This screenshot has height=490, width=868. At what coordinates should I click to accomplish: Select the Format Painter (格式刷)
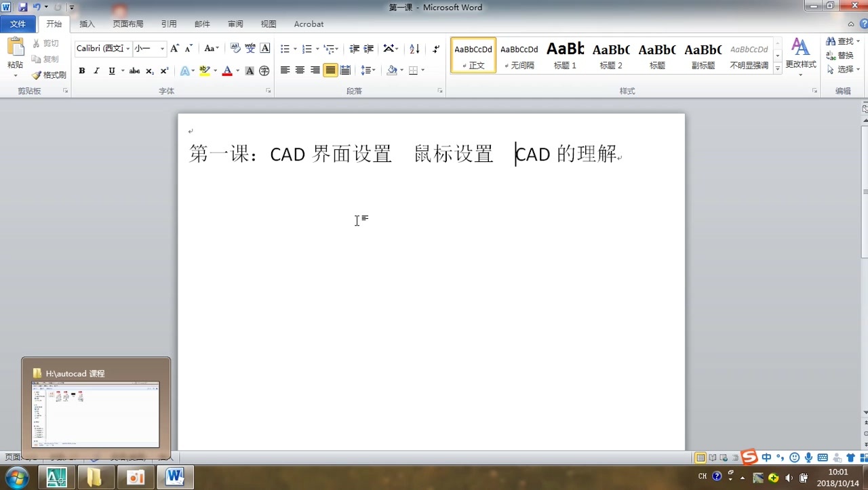(x=49, y=75)
